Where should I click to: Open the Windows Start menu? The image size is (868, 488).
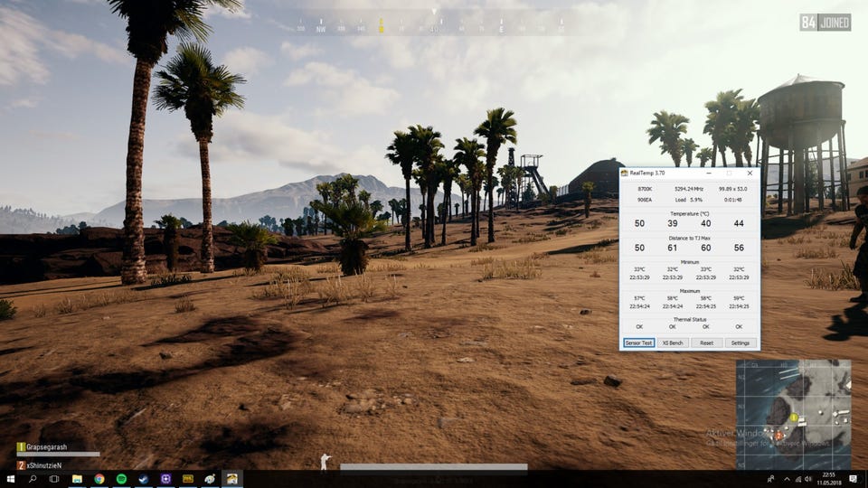pos(11,479)
